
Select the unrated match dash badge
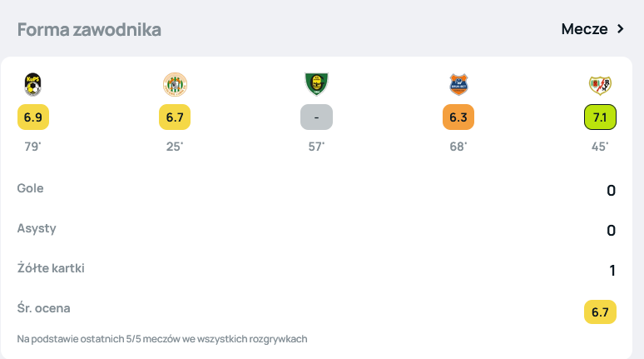pyautogui.click(x=316, y=117)
